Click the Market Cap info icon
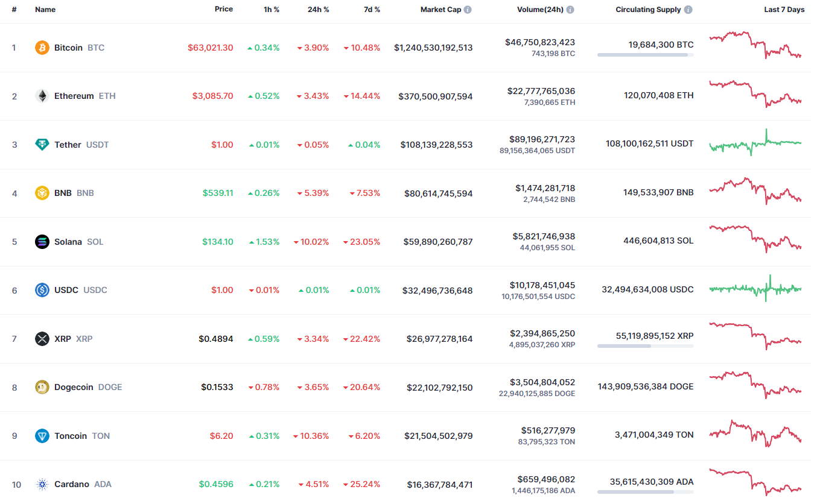The image size is (820, 504). tap(468, 10)
